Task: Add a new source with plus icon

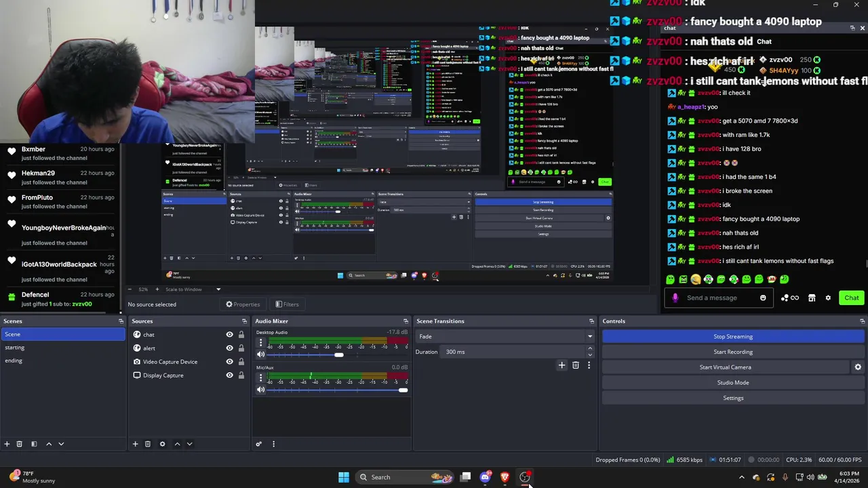Action: (135, 444)
